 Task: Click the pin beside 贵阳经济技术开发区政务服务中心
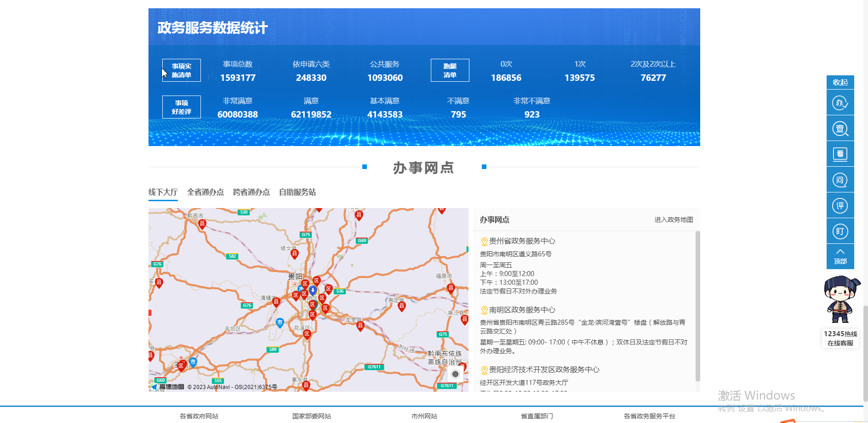(484, 370)
